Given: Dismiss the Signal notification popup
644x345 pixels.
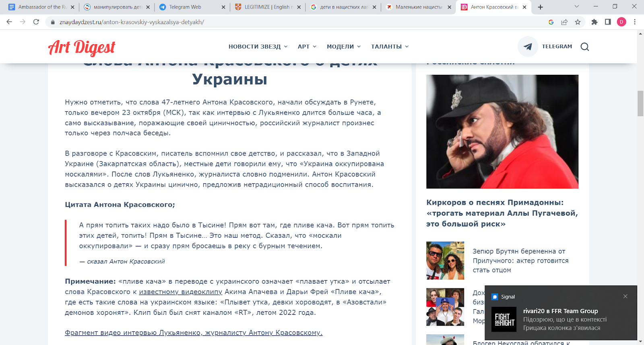Looking at the screenshot, I should pos(625,296).
